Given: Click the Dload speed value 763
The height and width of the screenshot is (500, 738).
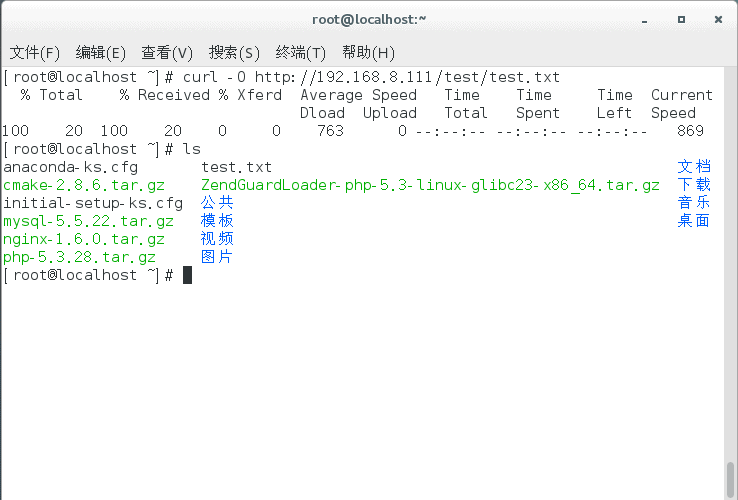Looking at the screenshot, I should tap(330, 130).
